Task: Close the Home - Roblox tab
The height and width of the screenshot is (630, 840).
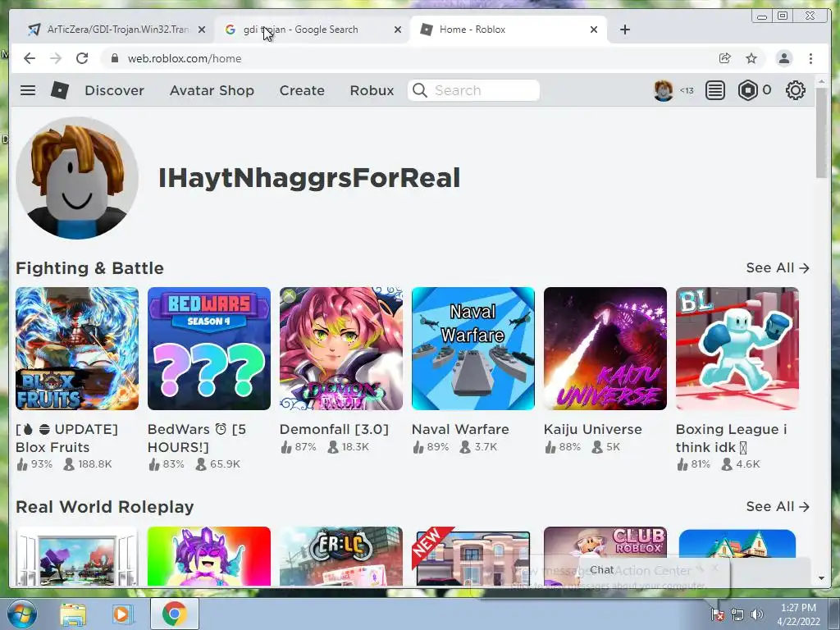Action: [594, 30]
